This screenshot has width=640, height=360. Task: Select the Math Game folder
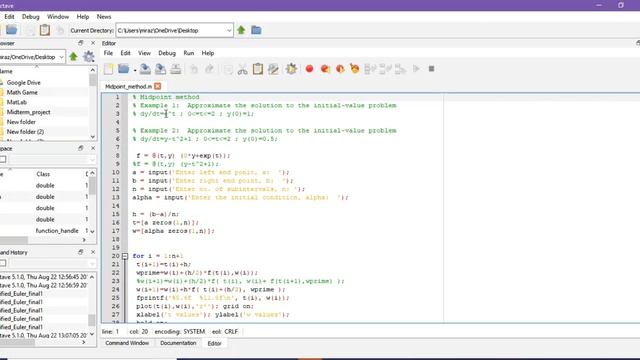pyautogui.click(x=22, y=92)
